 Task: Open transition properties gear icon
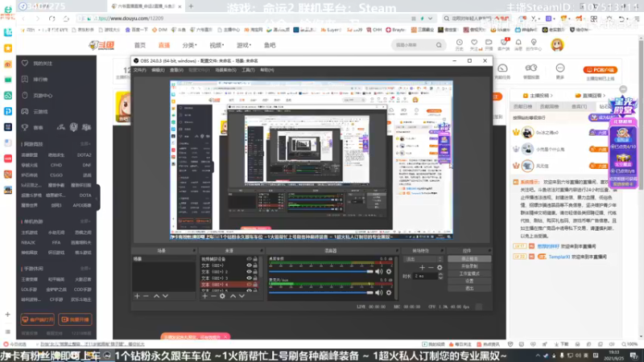440,268
